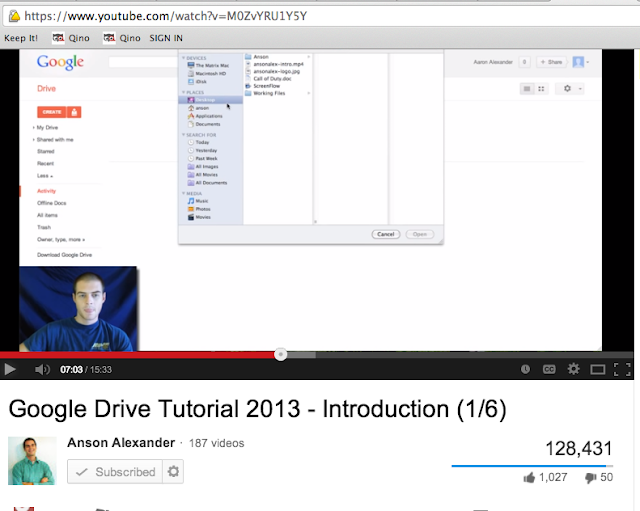Image resolution: width=640 pixels, height=511 pixels.
Task: Open Drive settings gear dropdown
Action: (x=570, y=89)
